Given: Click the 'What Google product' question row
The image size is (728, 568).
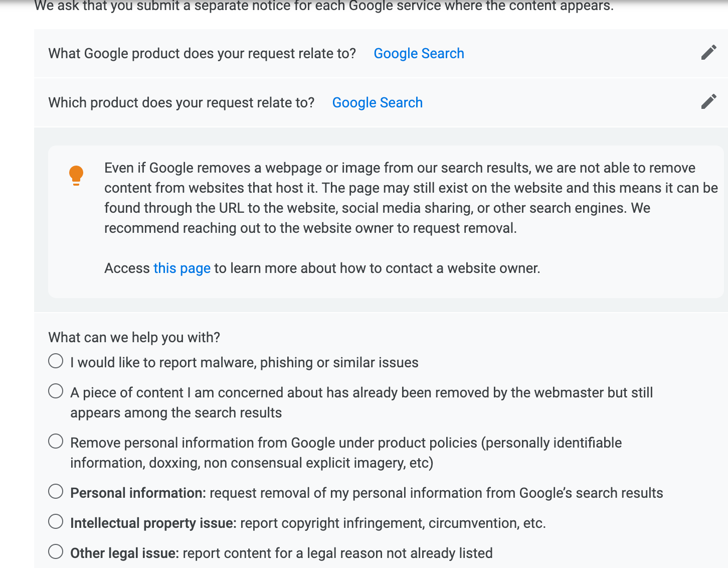Looking at the screenshot, I should (381, 53).
